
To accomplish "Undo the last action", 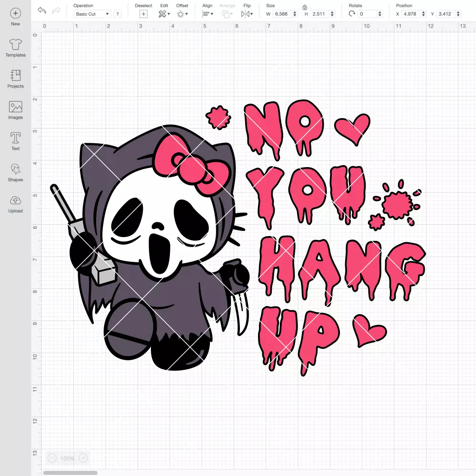I will 42,10.
